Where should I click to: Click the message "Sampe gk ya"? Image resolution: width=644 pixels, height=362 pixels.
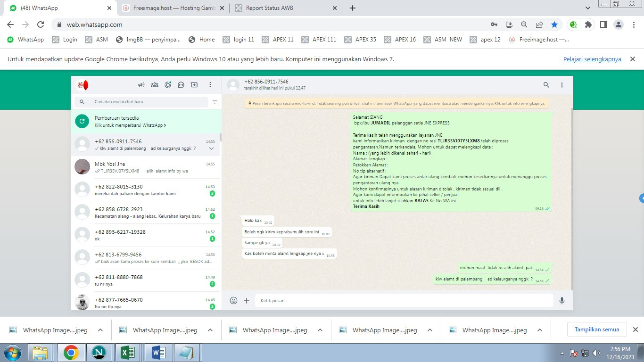pyautogui.click(x=262, y=243)
